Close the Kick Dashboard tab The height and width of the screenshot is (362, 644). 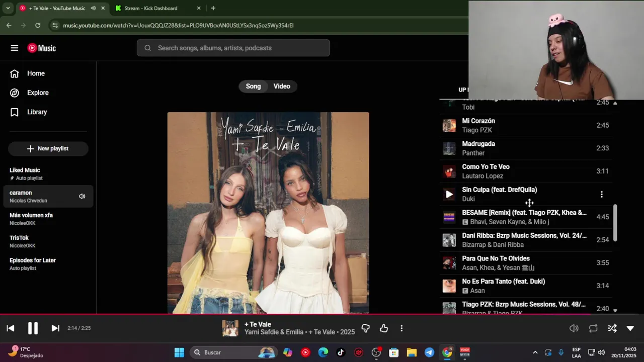pos(199,8)
